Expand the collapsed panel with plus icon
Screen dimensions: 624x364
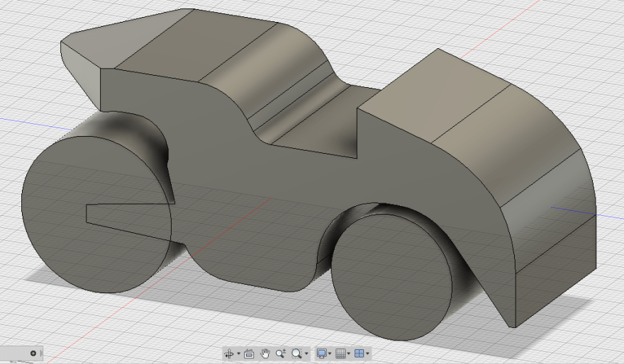(x=33, y=353)
